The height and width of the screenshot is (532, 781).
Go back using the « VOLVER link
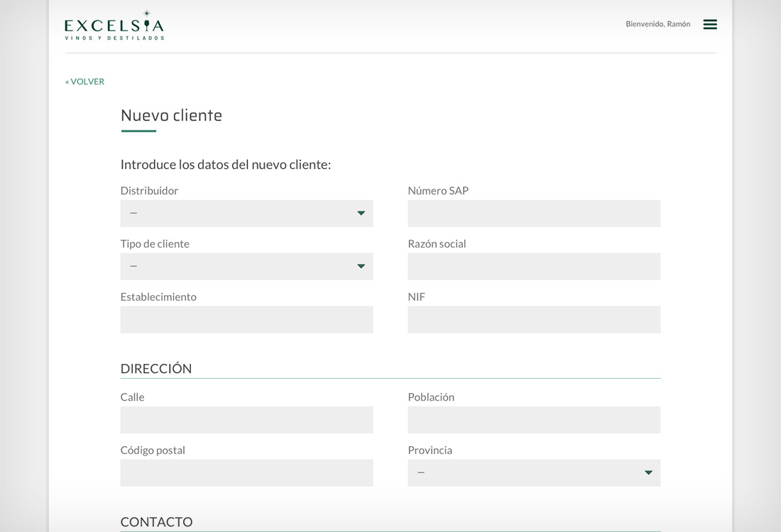[85, 82]
